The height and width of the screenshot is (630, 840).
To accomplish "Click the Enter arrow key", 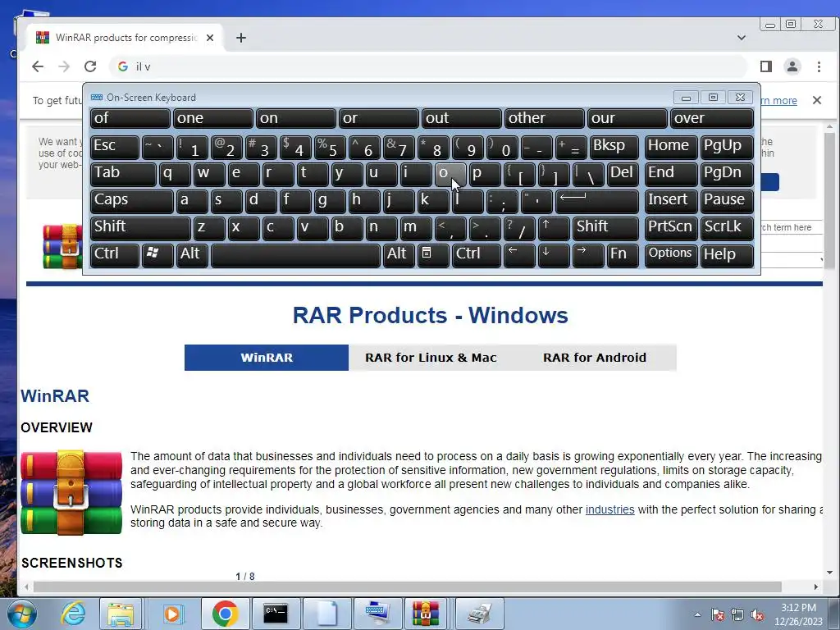I will click(x=597, y=200).
